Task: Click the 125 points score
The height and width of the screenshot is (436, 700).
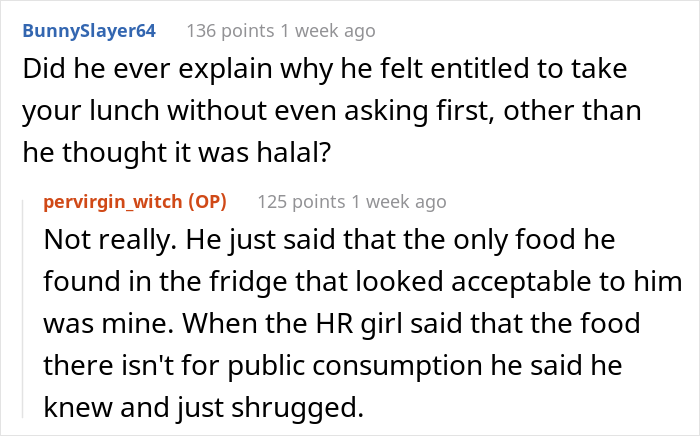Action: [x=301, y=202]
